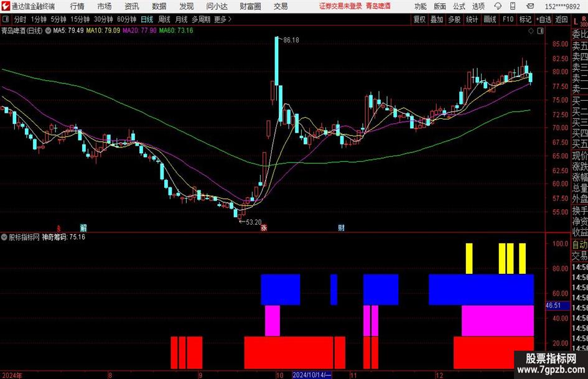Click the 叠加 overlay button
The height and width of the screenshot is (379, 588).
point(437,19)
